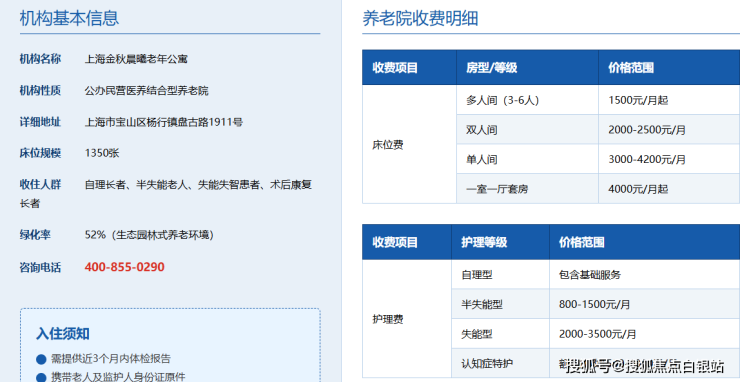Screen dimensions: 740x382
Task: Select the 4000元/月起 price cell
Action: click(x=669, y=189)
